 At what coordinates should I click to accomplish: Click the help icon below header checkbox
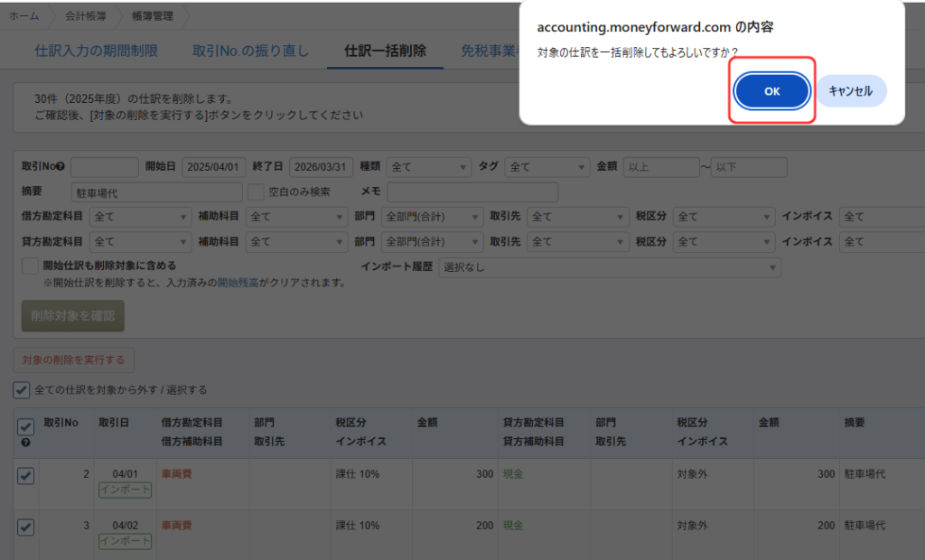coord(25,443)
